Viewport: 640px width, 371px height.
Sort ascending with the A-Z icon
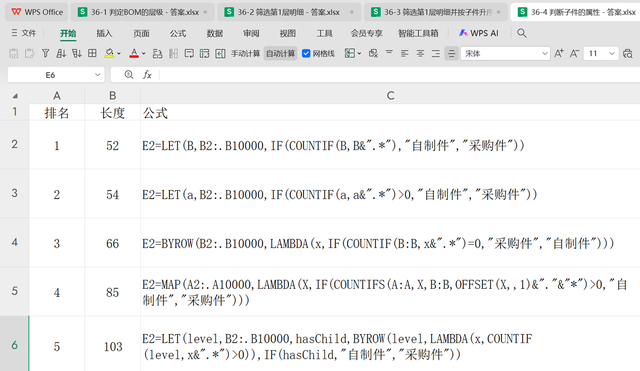click(61, 53)
